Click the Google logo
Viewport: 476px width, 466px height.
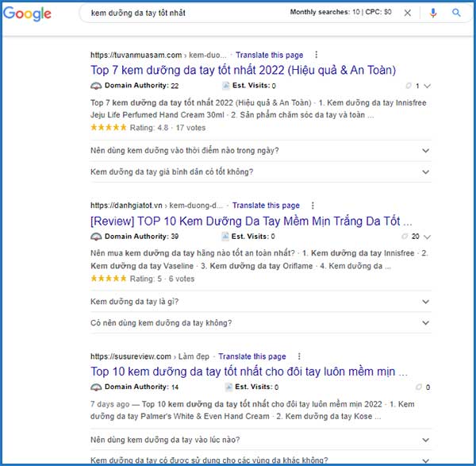pos(27,13)
